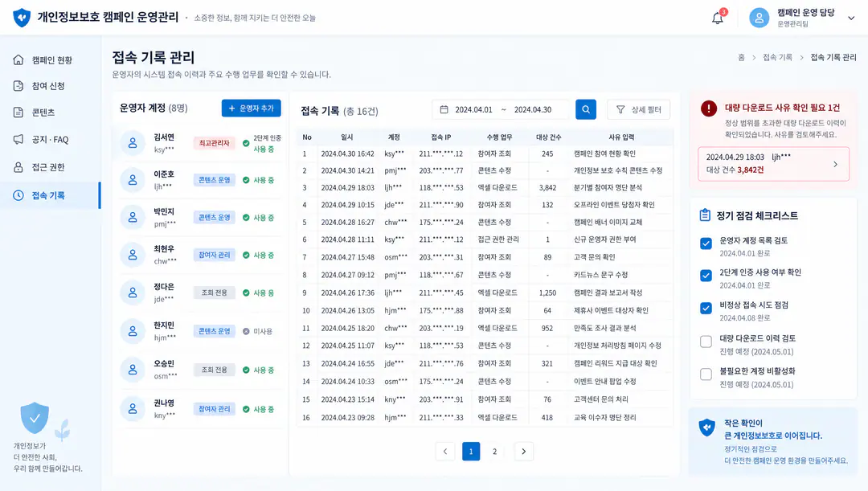Image resolution: width=868 pixels, height=491 pixels.
Task: Click the lock icon beside 접근 권한
Action: [18, 166]
